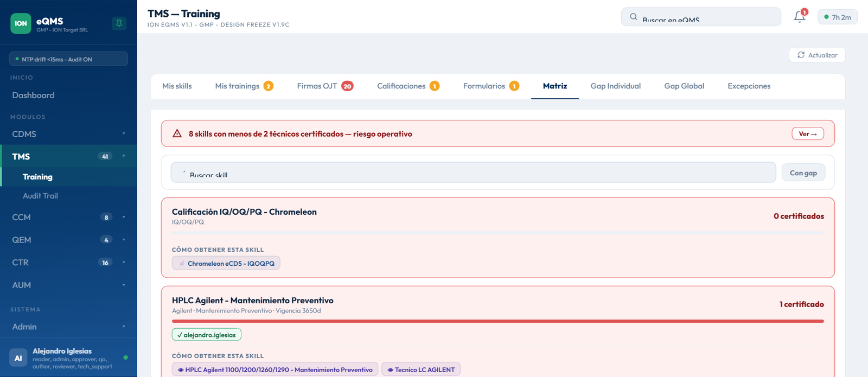This screenshot has height=377, width=868.
Task: Toggle the NTP drift Audit ON indicator
Action: click(x=68, y=59)
